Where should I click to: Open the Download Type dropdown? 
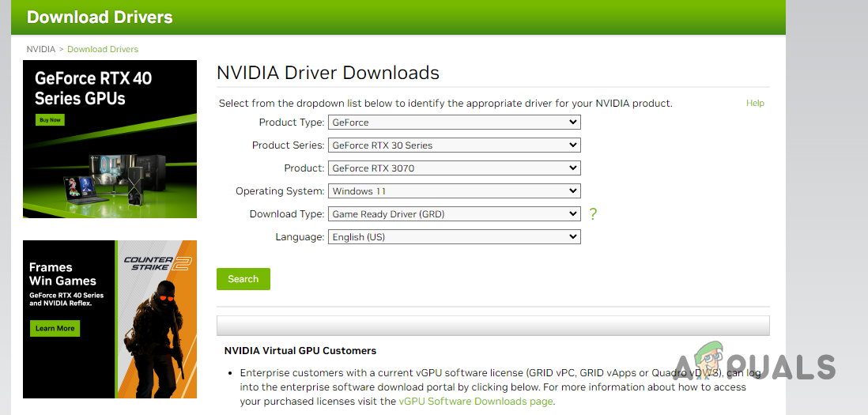[x=454, y=214]
